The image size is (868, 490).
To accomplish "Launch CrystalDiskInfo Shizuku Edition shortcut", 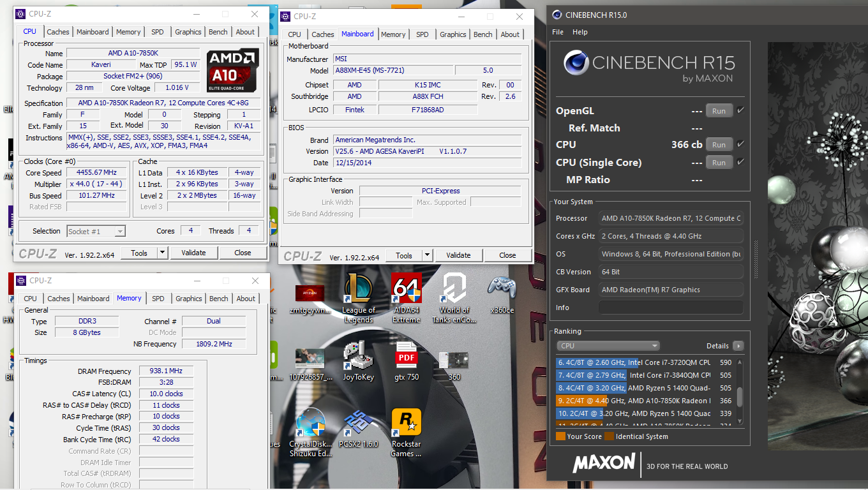I will click(311, 432).
